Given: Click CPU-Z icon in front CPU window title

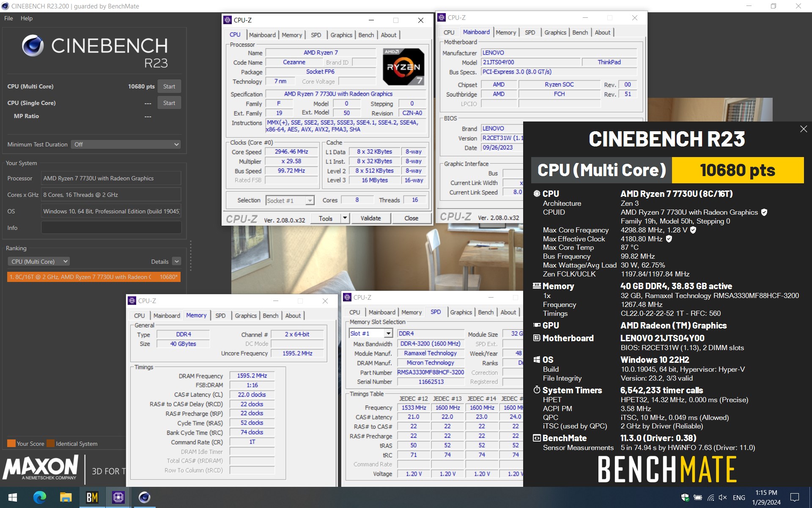Looking at the screenshot, I should (228, 20).
